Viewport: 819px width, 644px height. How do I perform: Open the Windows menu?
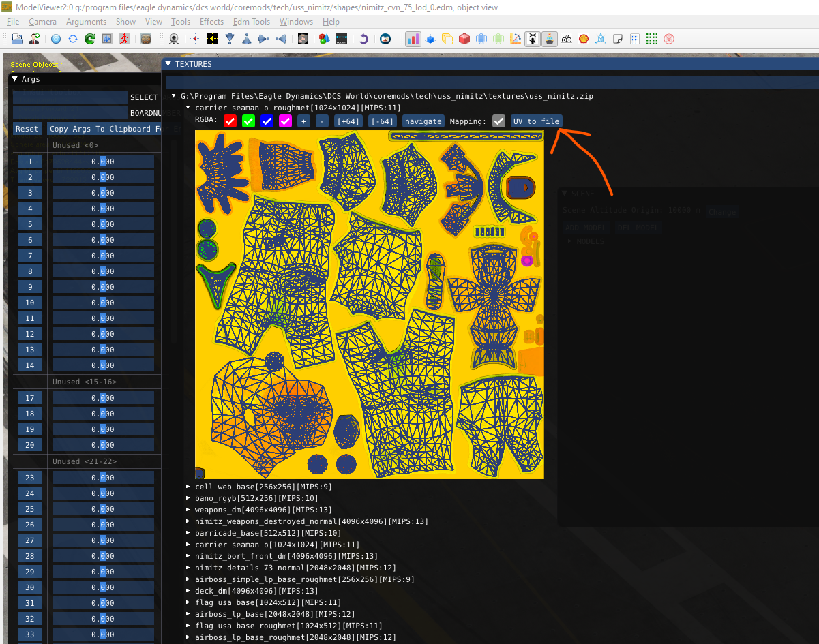pyautogui.click(x=296, y=22)
